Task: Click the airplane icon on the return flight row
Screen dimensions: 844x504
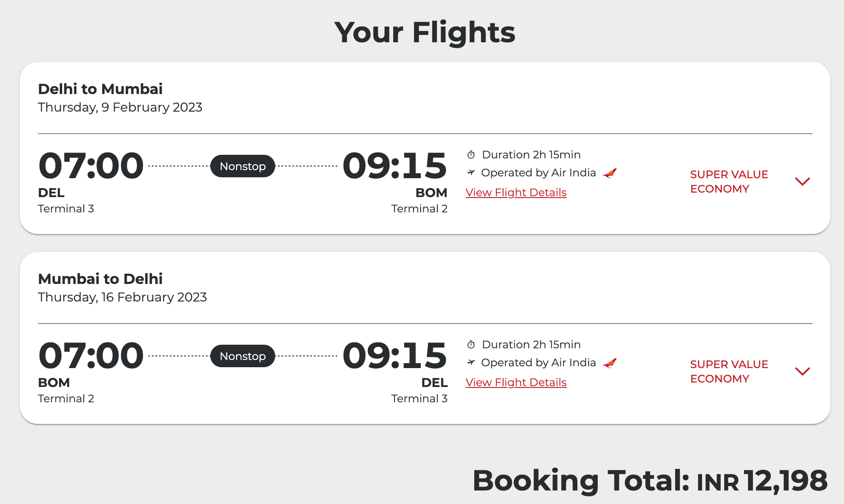Action: (471, 362)
